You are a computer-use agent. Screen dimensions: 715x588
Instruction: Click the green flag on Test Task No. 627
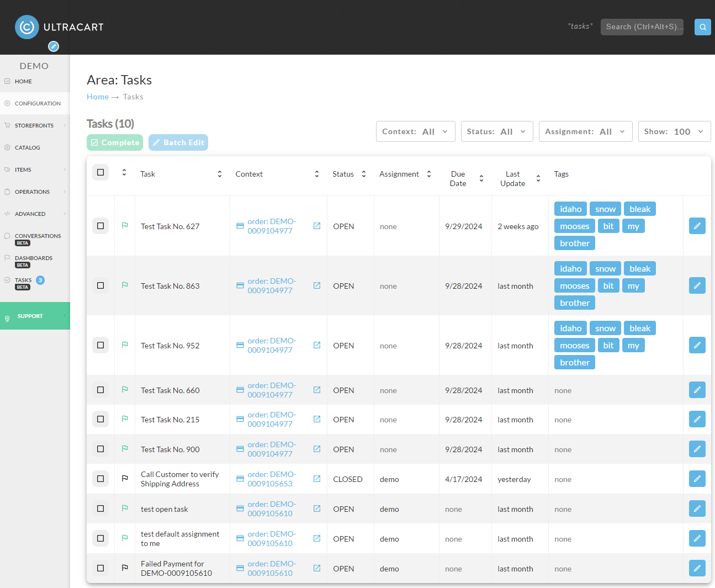click(x=125, y=225)
